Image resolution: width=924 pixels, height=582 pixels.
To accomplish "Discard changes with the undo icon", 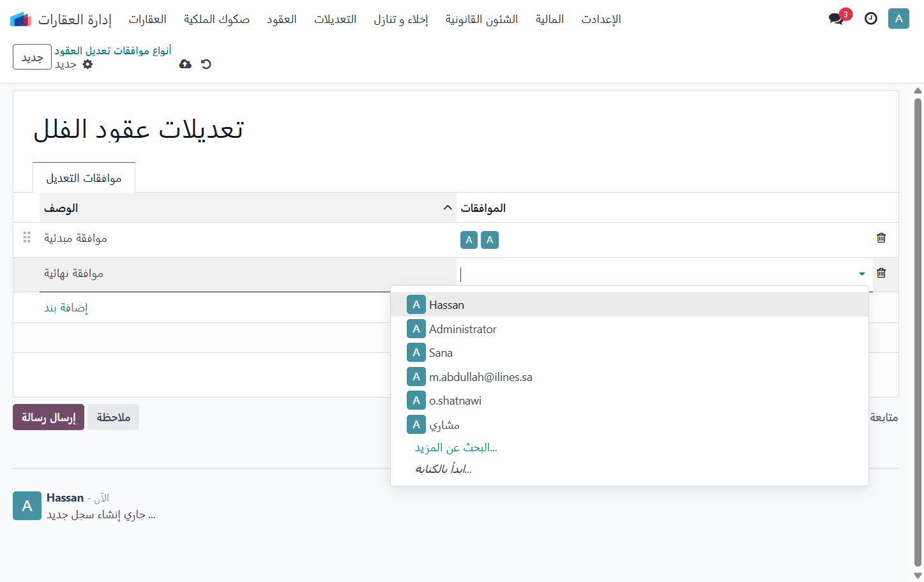I will pos(206,64).
